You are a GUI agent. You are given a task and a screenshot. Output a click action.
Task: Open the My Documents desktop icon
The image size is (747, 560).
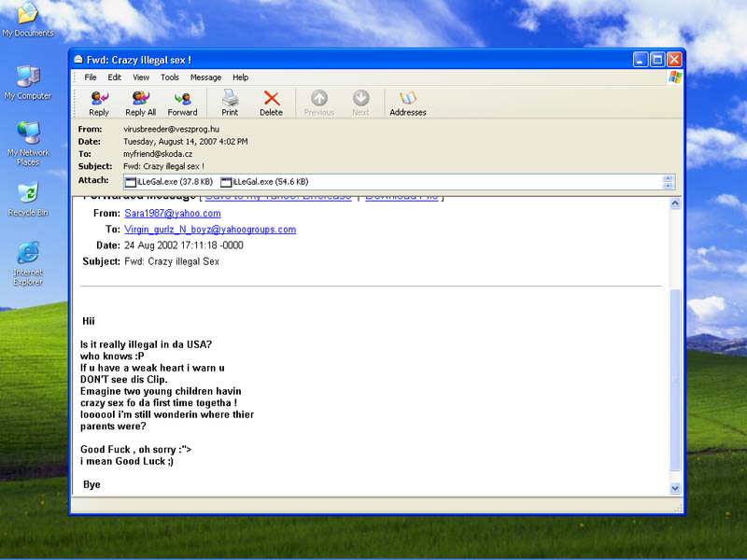pos(28,20)
